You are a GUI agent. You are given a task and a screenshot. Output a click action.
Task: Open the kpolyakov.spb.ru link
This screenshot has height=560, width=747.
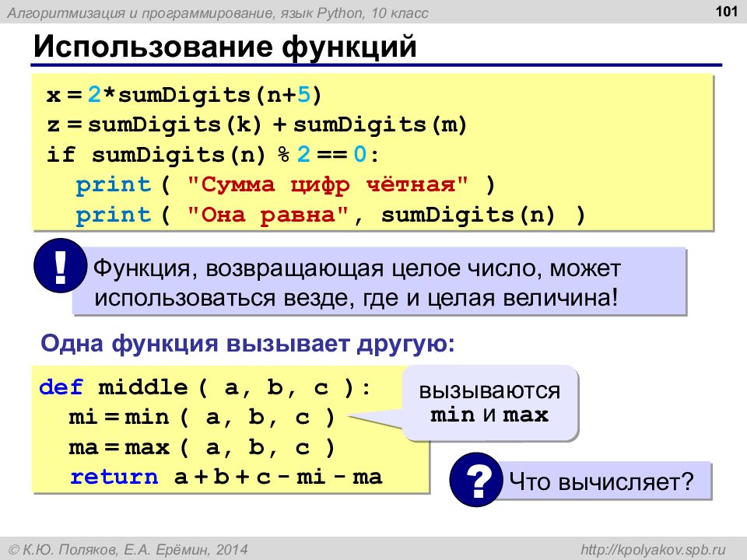(653, 550)
